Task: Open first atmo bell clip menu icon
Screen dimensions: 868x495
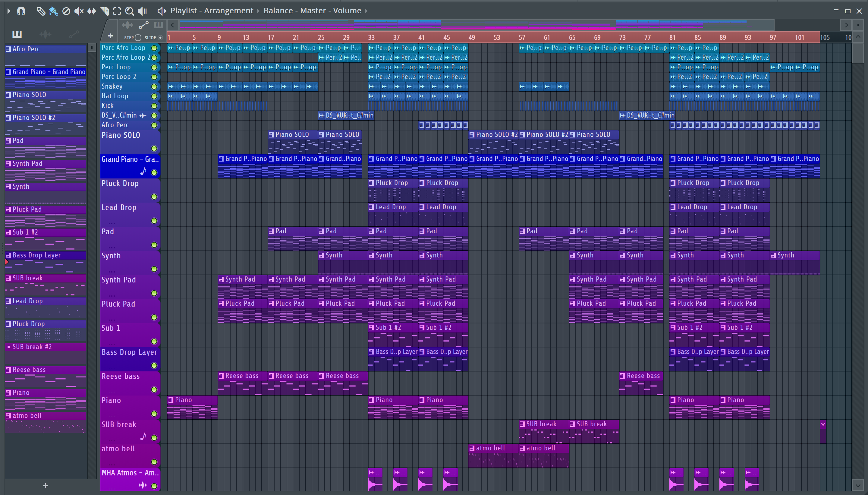Action: 472,448
